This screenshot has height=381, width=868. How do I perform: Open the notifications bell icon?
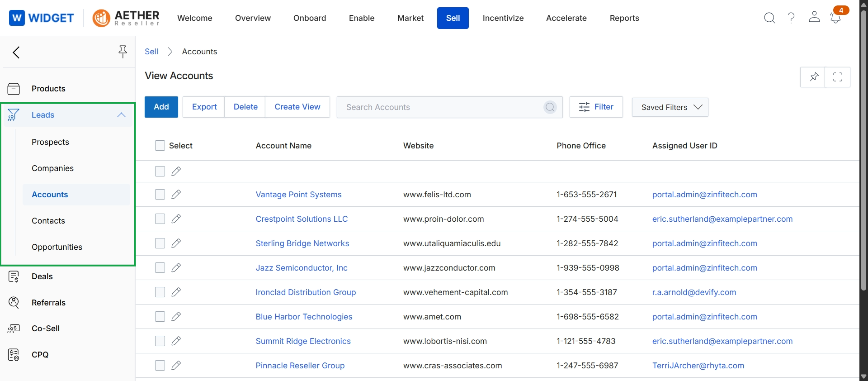[835, 18]
